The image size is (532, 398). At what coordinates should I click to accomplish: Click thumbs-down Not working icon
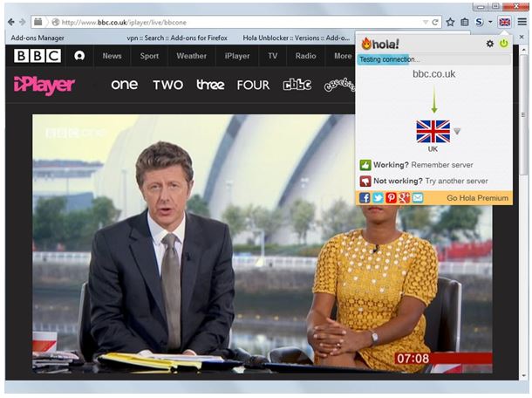coord(365,181)
